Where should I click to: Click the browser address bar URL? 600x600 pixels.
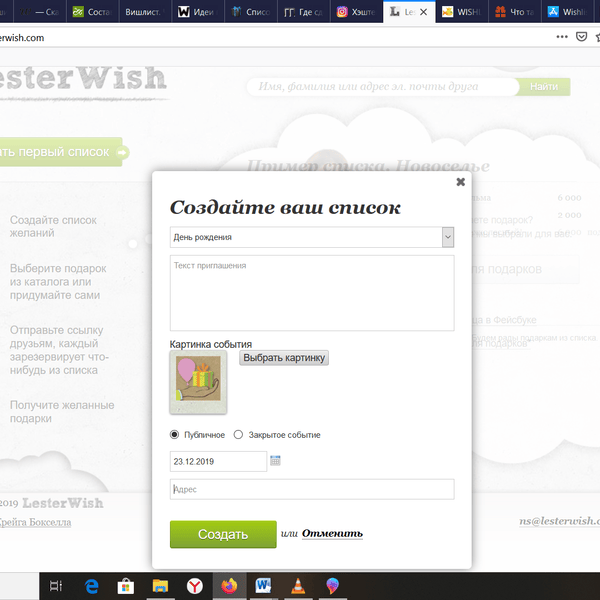[x=22, y=38]
